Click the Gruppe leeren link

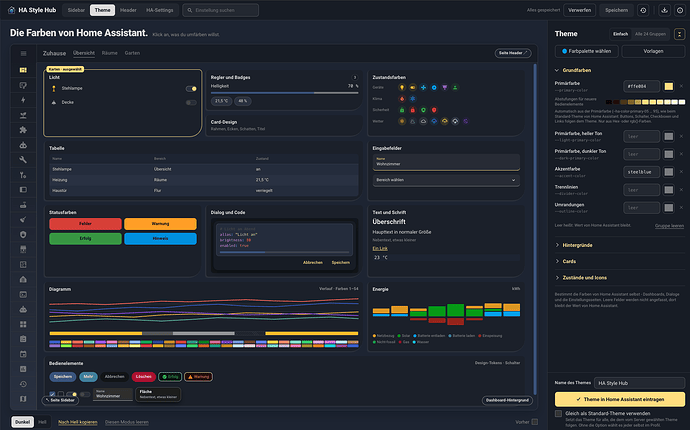pos(669,226)
